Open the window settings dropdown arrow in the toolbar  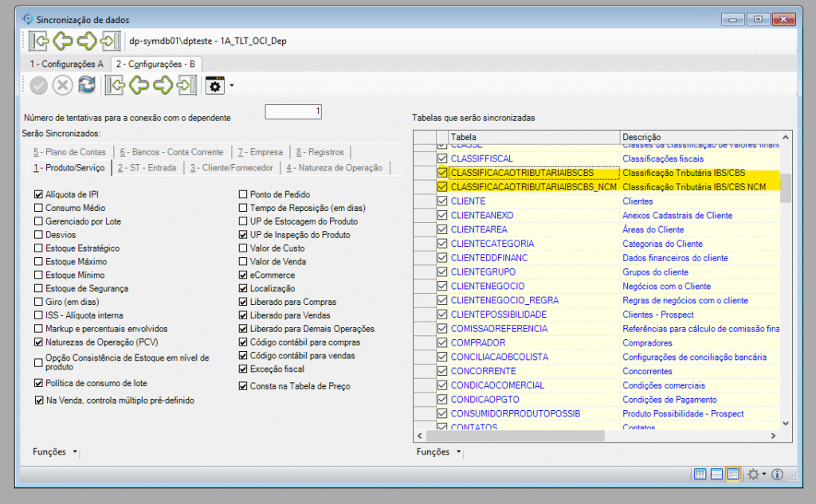(x=231, y=85)
